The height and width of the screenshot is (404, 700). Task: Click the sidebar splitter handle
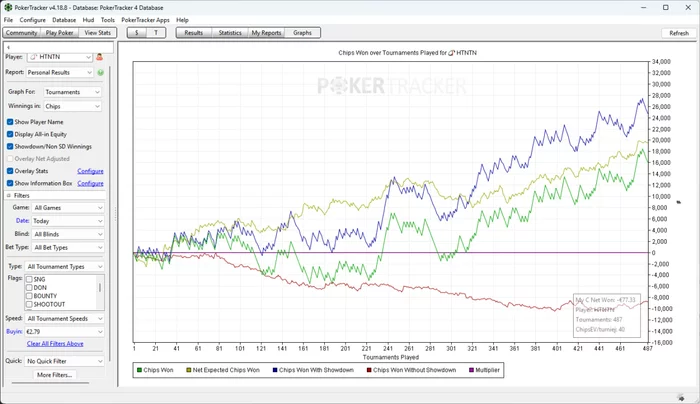pos(116,214)
